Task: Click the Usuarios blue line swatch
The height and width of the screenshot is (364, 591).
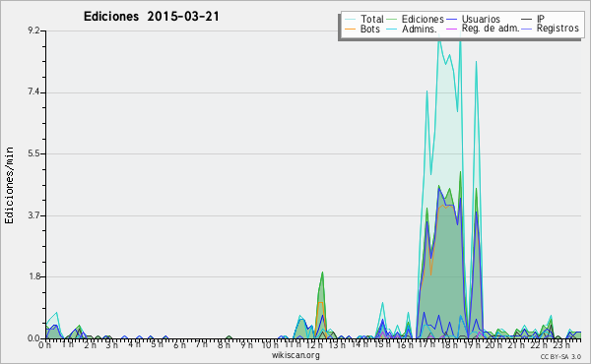Action: 452,20
